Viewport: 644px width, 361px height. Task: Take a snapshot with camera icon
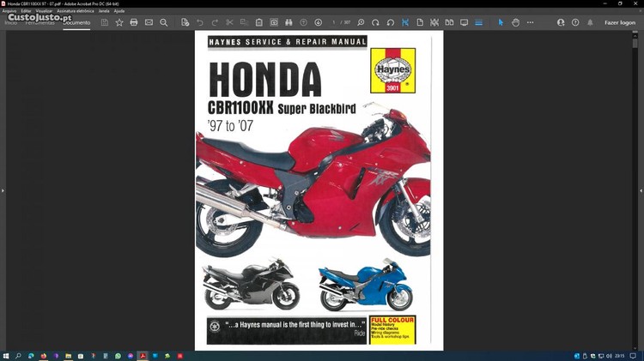point(274,22)
